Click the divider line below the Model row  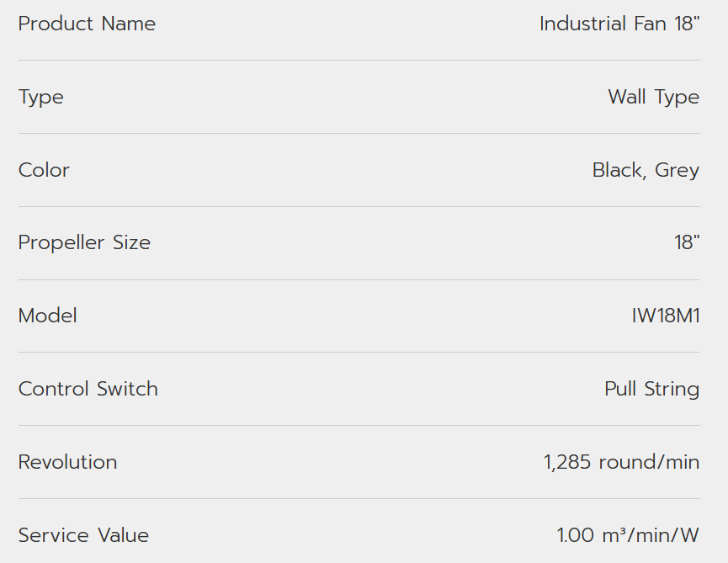tap(359, 352)
